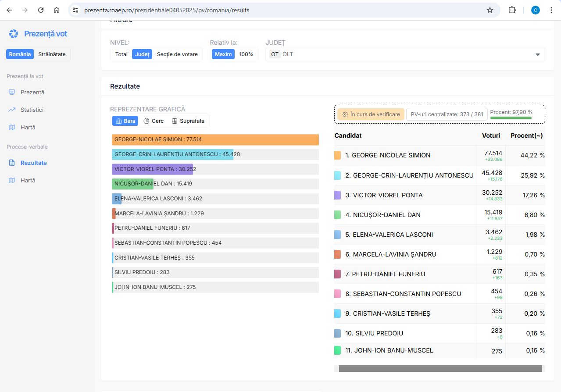Open the Chrome profile avatar
This screenshot has height=392, width=561.
tap(536, 10)
